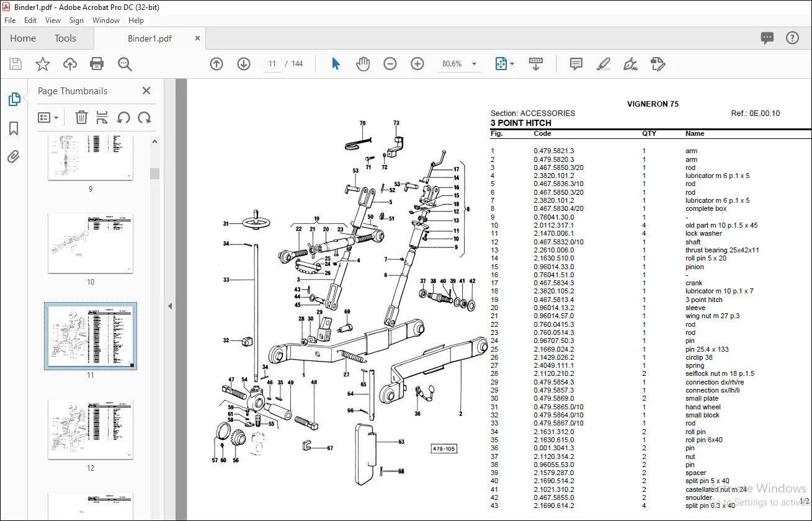Save the file with the floppy disk icon
The width and height of the screenshot is (812, 521).
click(16, 64)
